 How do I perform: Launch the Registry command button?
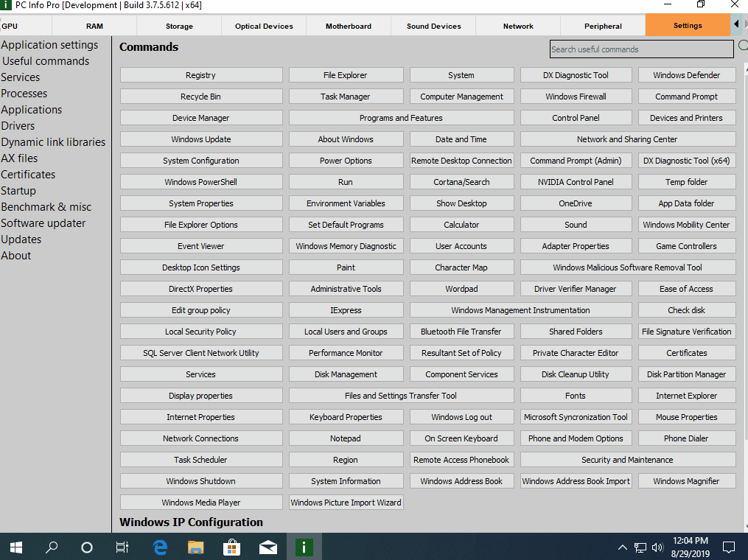coord(201,75)
